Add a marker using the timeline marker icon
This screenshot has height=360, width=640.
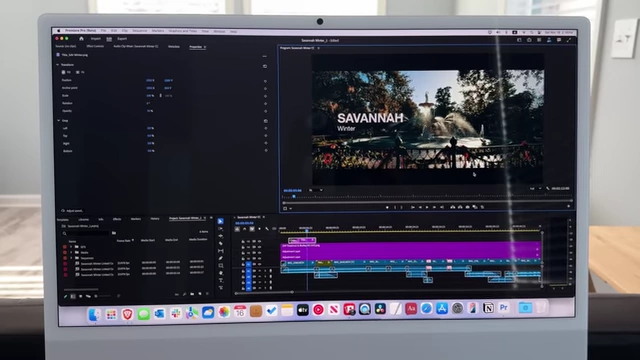click(x=259, y=229)
